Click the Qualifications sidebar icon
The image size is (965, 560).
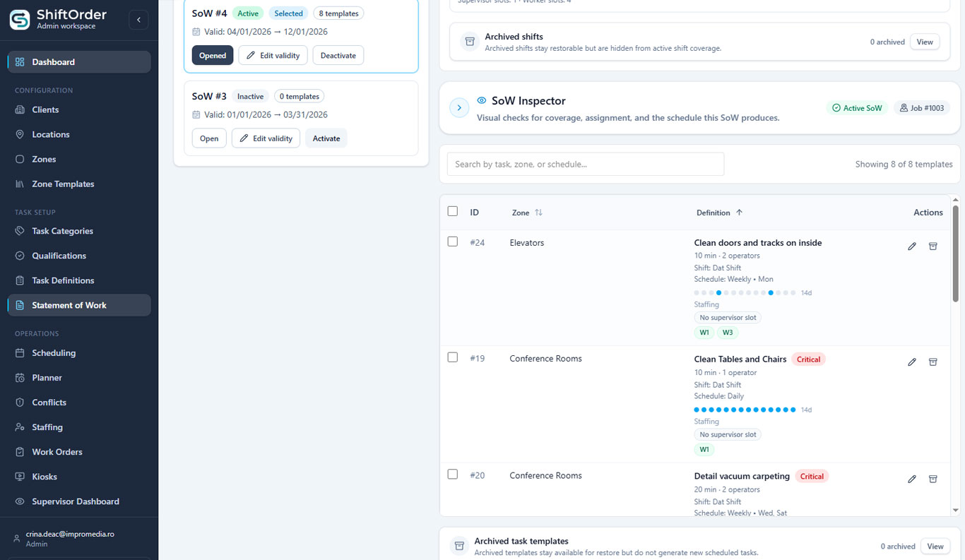pyautogui.click(x=20, y=256)
